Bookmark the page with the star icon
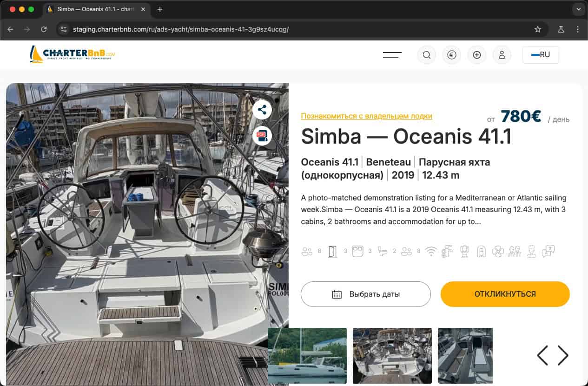This screenshot has height=386, width=588. click(x=538, y=29)
